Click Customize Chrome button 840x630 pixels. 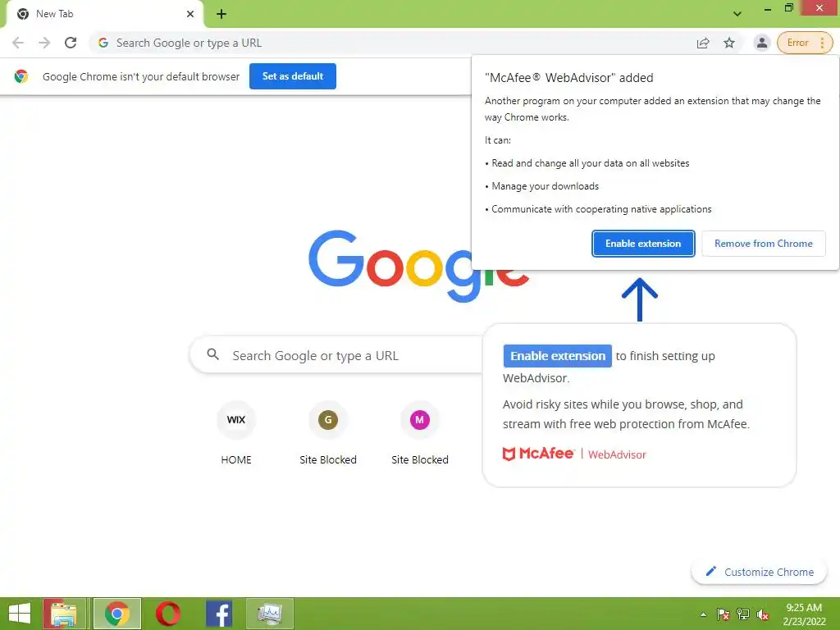coord(759,572)
